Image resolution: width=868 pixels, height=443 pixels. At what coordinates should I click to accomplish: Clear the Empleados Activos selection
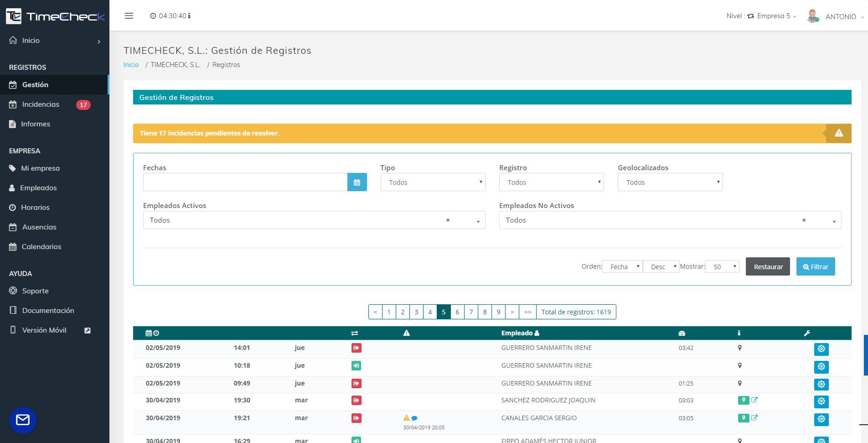click(x=448, y=220)
